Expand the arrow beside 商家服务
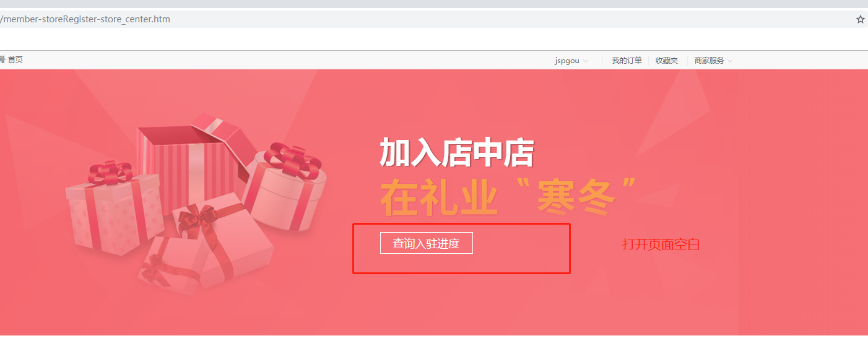Viewport: 868px width, 346px height. (x=730, y=61)
